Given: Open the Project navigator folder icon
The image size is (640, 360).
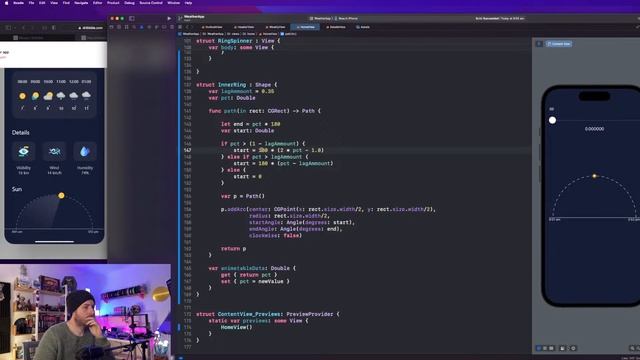Looking at the screenshot, I should tap(111, 27).
